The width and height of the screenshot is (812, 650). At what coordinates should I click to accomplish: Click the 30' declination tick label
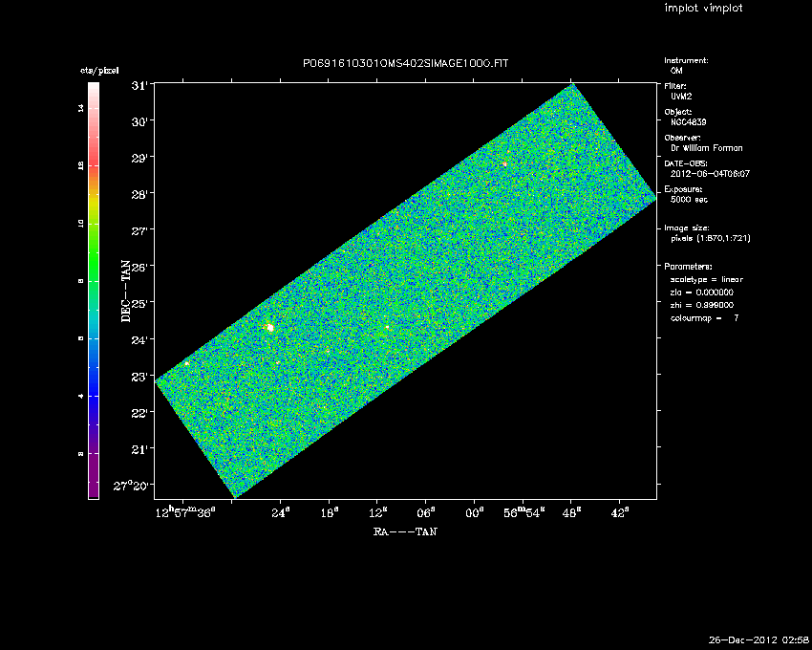[140, 122]
